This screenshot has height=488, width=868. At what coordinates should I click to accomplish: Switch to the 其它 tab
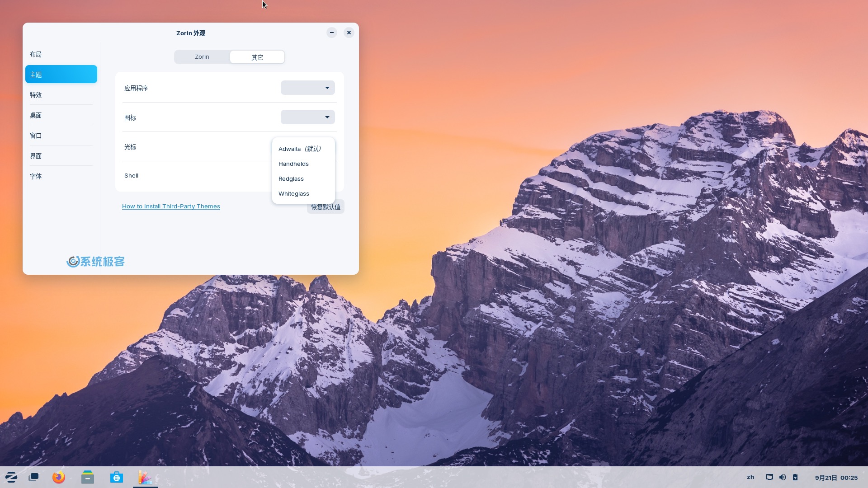[257, 57]
